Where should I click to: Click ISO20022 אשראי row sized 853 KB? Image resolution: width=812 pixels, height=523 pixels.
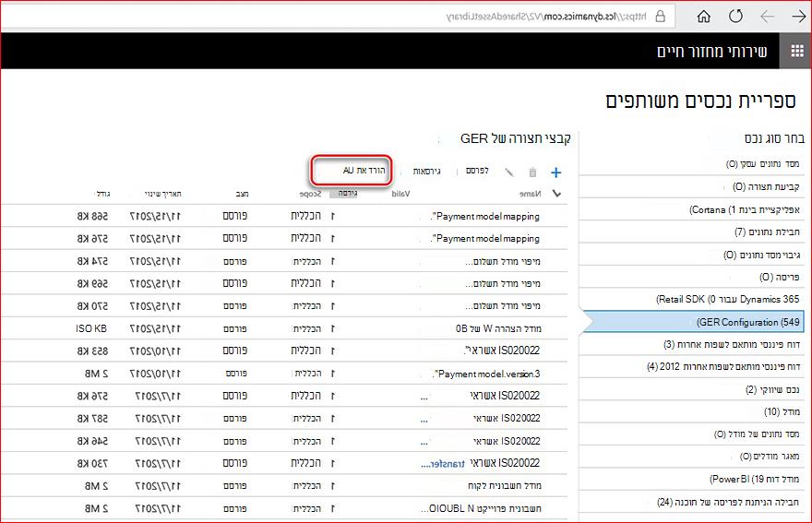point(284,351)
